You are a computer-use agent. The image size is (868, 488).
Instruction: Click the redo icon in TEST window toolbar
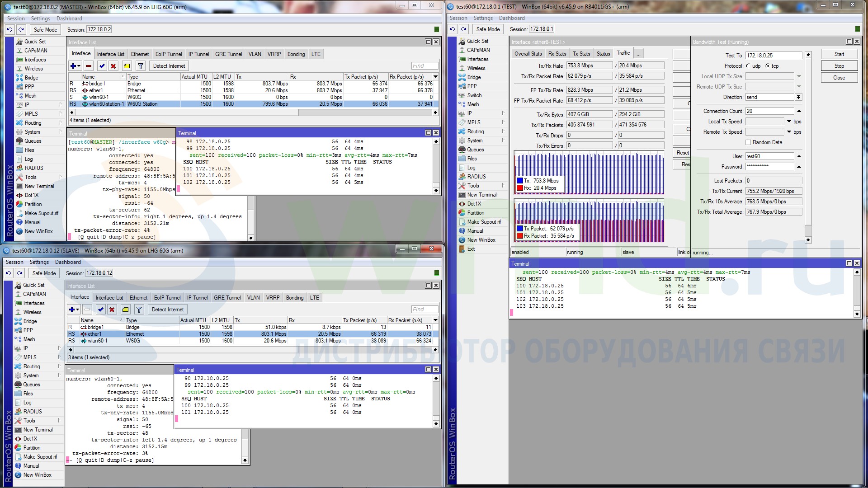464,29
